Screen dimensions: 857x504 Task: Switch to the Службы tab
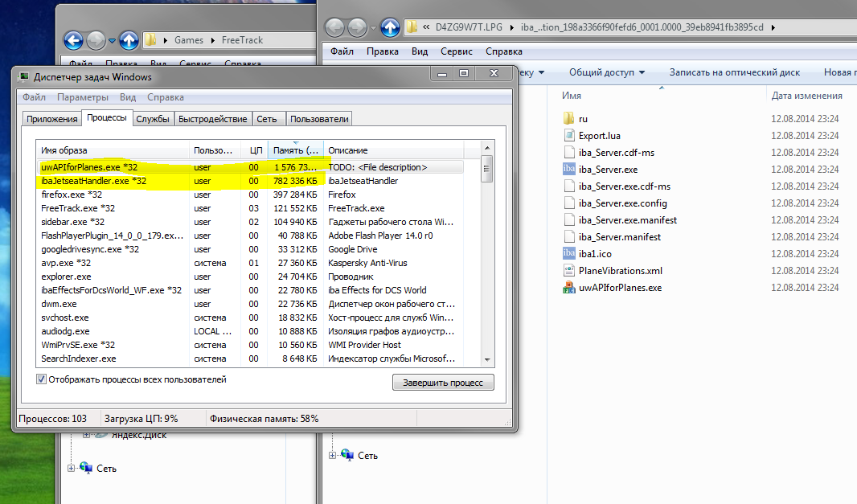(153, 119)
